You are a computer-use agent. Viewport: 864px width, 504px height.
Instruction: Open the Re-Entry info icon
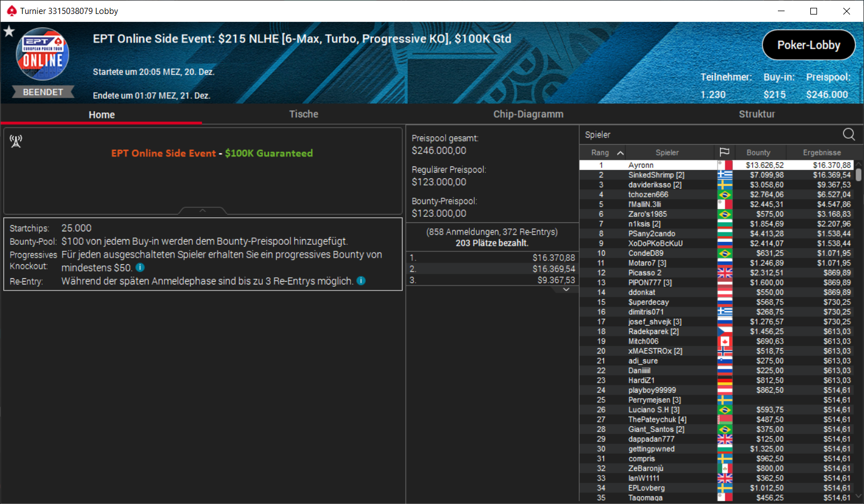coord(361,280)
